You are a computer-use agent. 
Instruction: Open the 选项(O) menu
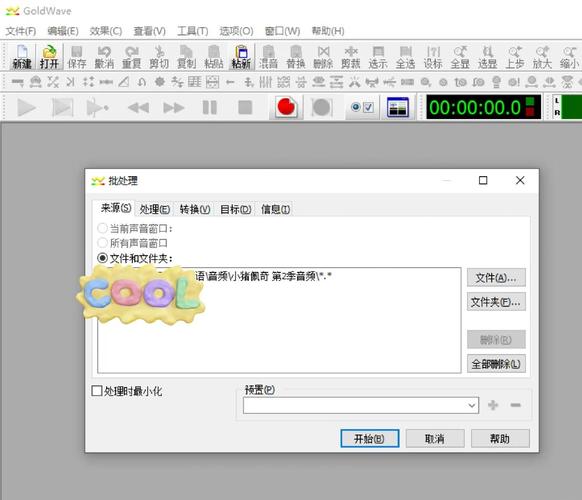point(236,31)
